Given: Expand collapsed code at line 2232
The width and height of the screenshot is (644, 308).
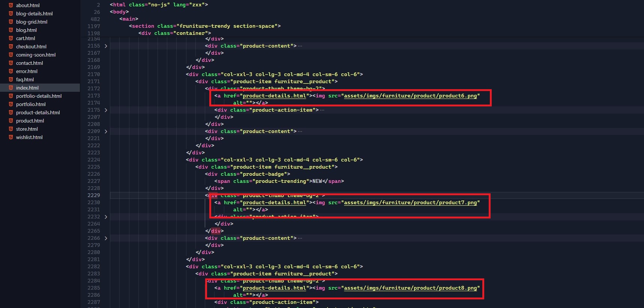Looking at the screenshot, I should point(106,217).
